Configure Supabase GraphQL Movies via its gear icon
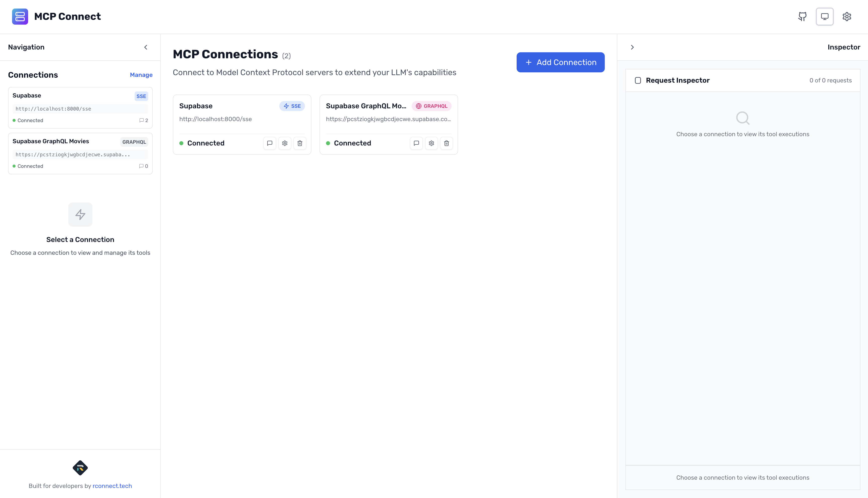 coord(431,143)
